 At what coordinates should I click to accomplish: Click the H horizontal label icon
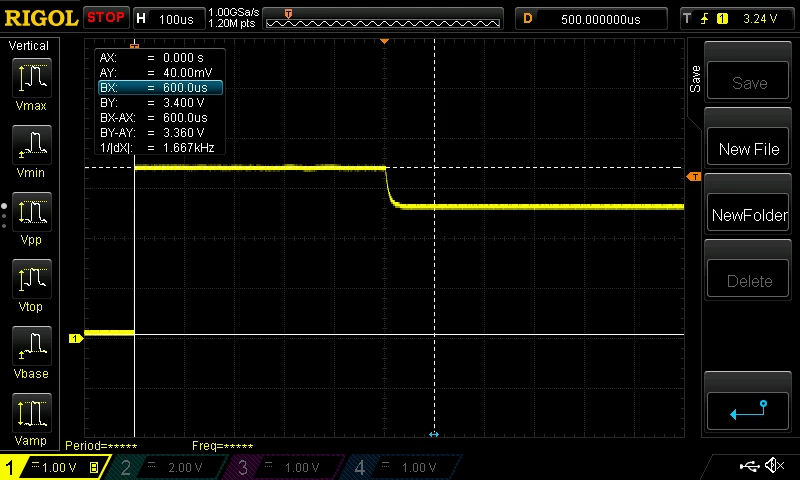pos(141,19)
